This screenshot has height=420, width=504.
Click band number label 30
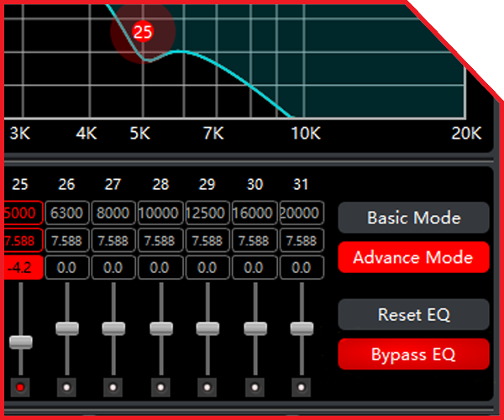(255, 185)
